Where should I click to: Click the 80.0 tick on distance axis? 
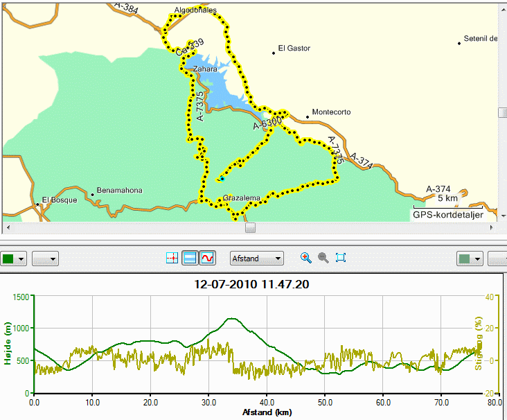tap(495, 403)
